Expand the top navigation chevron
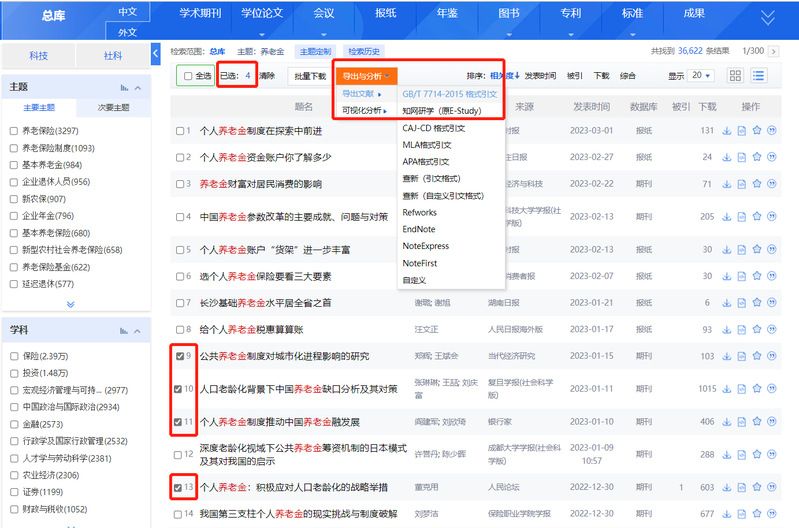This screenshot has width=799, height=528. click(767, 17)
